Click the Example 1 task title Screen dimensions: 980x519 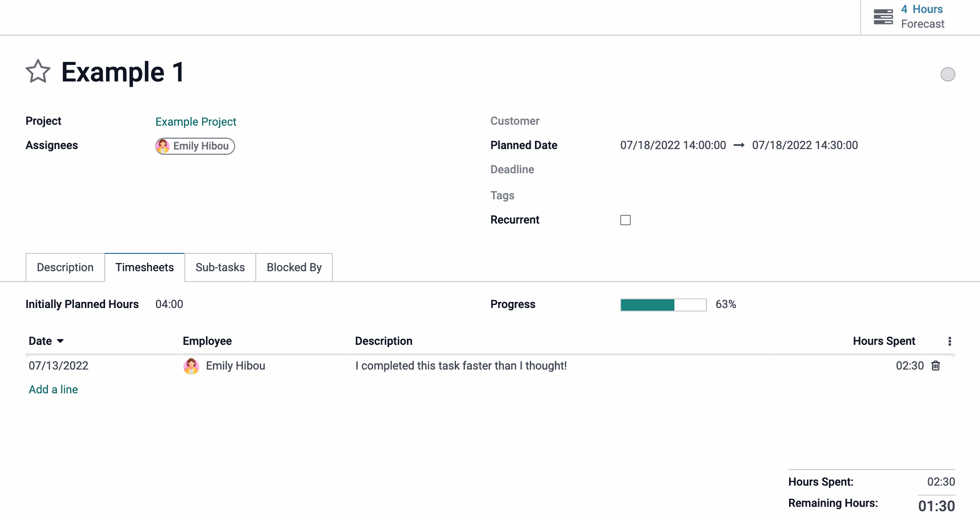coord(123,72)
